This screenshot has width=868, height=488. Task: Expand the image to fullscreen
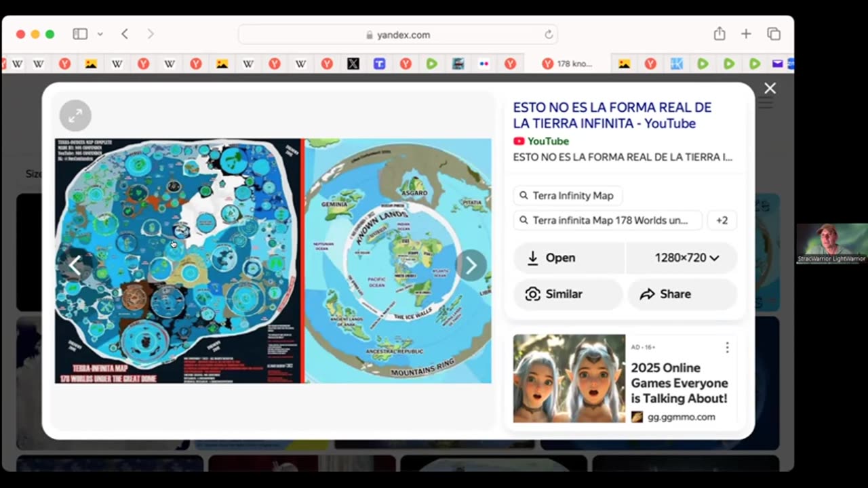click(75, 115)
